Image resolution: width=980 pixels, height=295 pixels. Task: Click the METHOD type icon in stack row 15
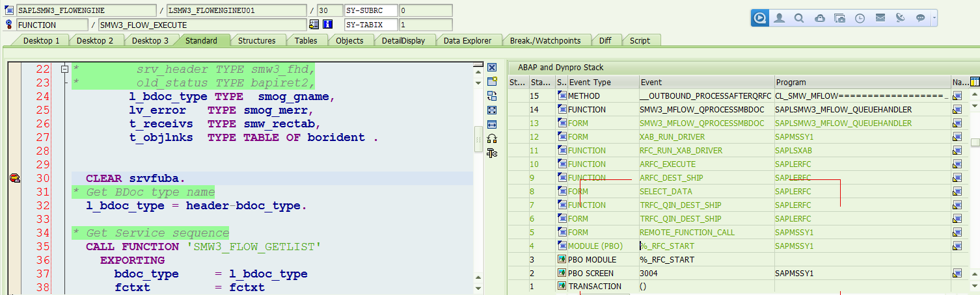pos(562,96)
